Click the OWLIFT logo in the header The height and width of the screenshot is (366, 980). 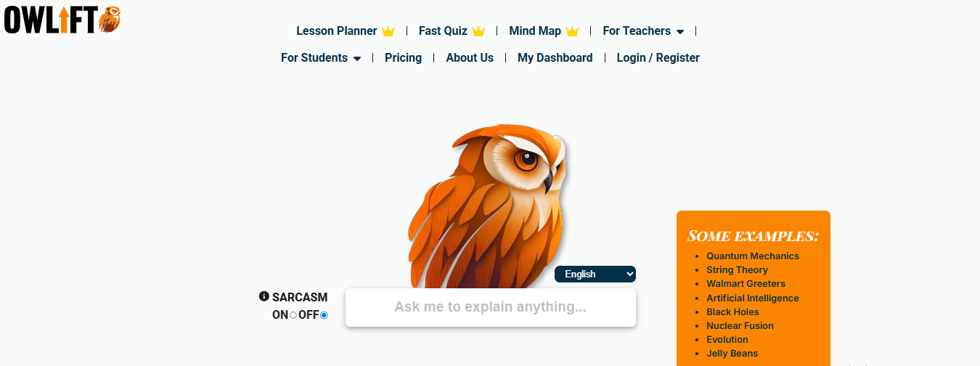(x=62, y=20)
